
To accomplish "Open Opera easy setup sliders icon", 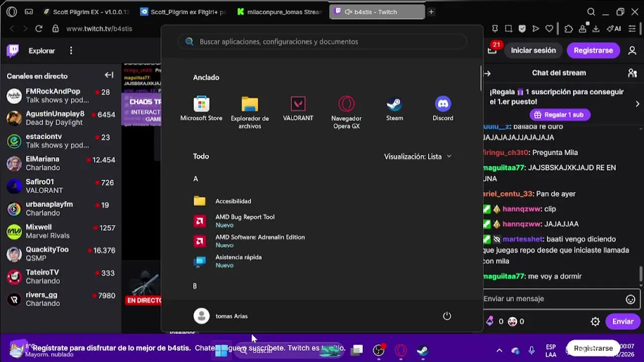I will [632, 29].
